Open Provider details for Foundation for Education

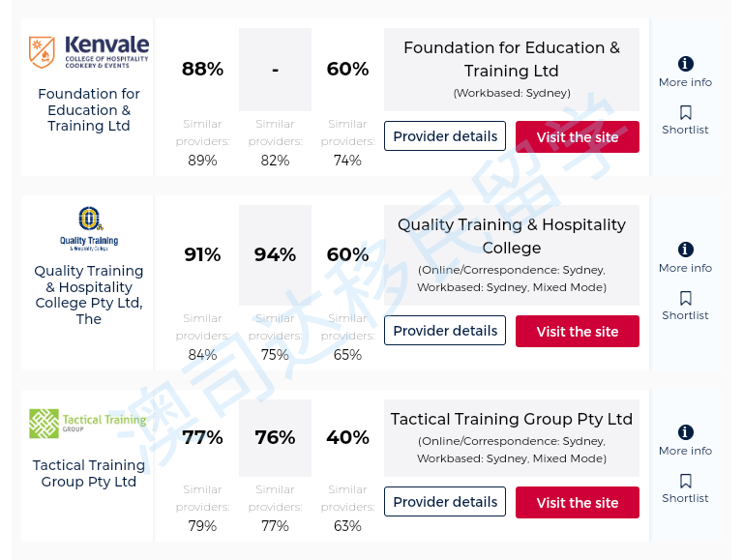point(445,136)
